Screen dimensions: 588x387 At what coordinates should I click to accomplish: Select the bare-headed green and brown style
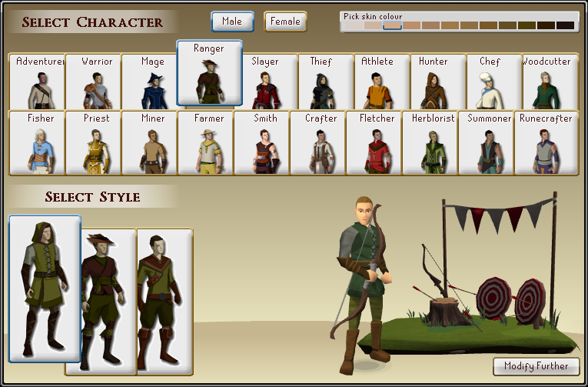165,302
